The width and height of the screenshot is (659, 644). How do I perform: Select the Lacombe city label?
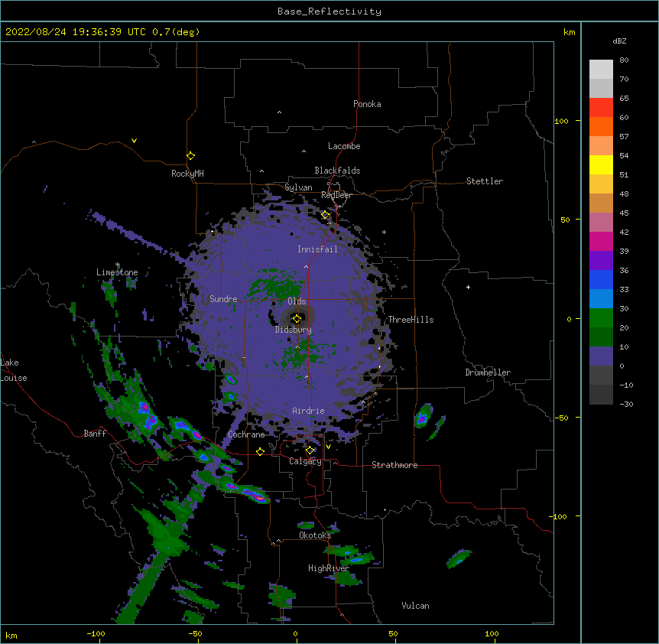(x=344, y=146)
